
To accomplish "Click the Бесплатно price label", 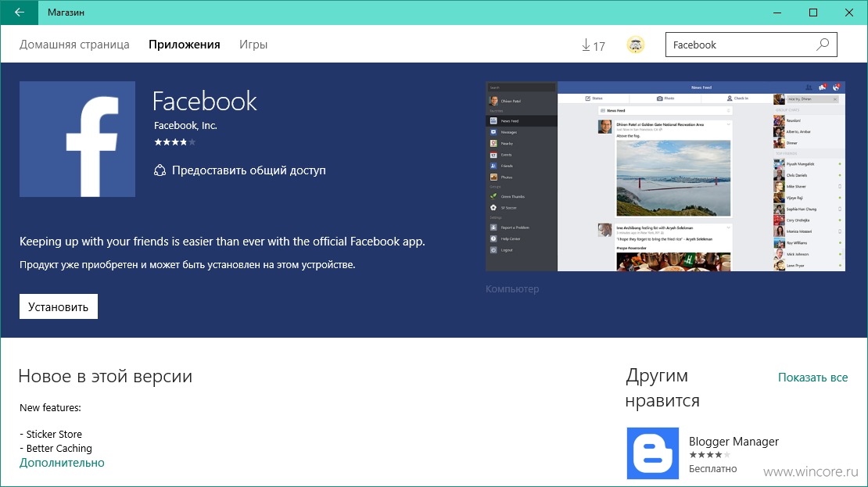I will click(712, 469).
